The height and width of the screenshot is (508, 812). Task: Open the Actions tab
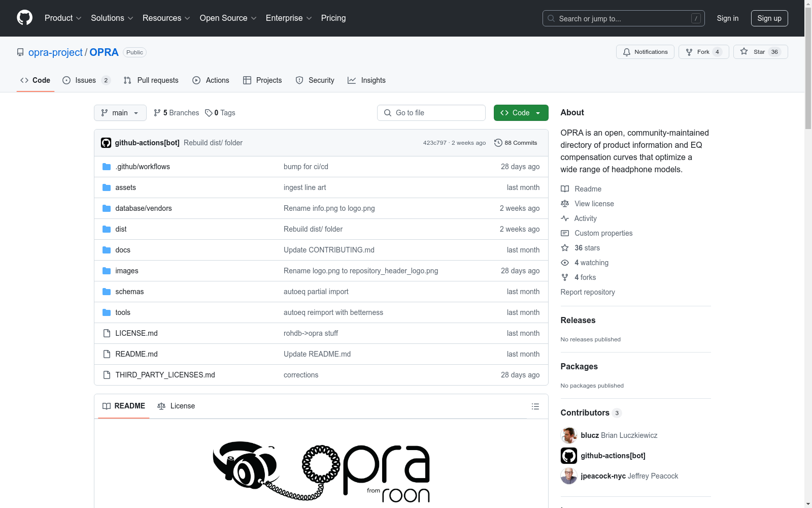tap(211, 80)
